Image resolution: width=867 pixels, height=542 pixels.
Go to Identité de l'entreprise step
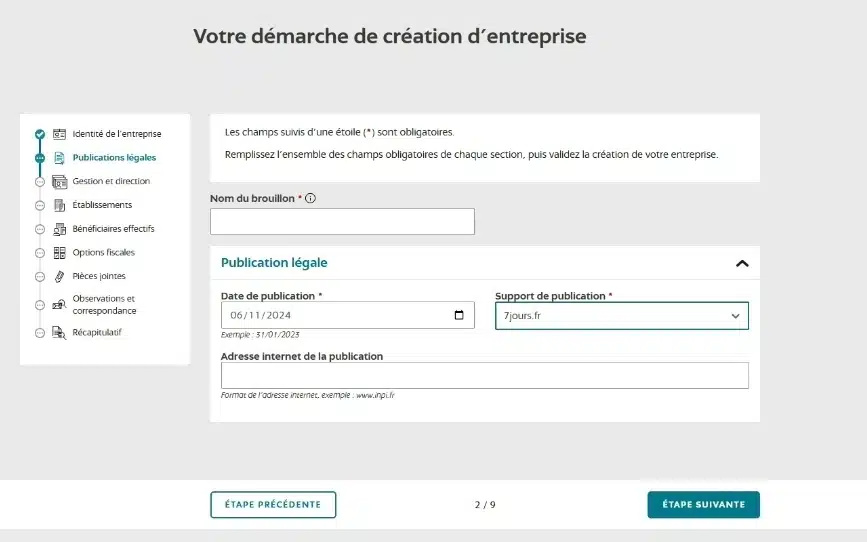(x=117, y=134)
